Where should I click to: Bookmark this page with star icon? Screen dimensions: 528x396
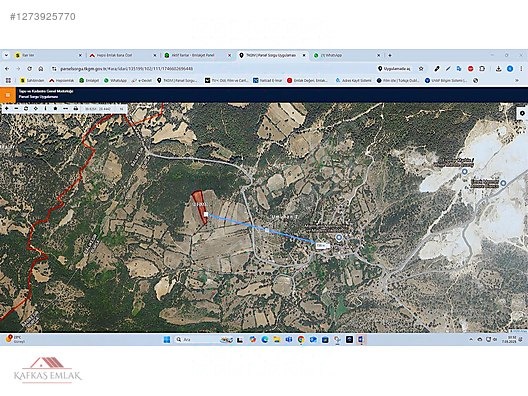[421, 69]
